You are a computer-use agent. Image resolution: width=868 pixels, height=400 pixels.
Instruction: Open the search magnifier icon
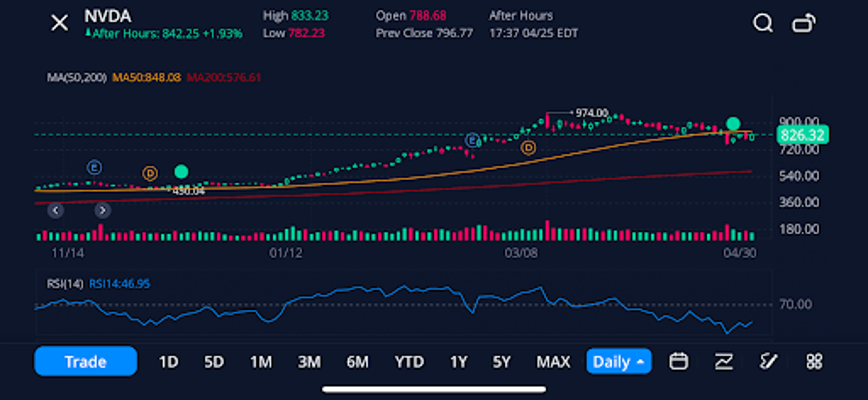pos(762,23)
